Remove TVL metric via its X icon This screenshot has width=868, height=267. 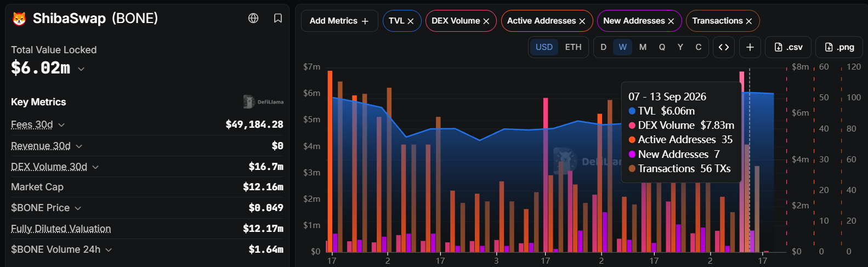[410, 21]
